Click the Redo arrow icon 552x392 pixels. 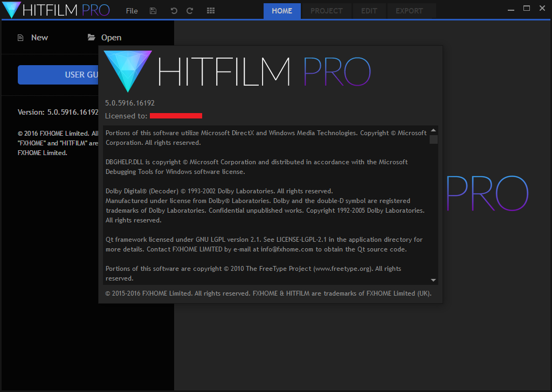(190, 11)
